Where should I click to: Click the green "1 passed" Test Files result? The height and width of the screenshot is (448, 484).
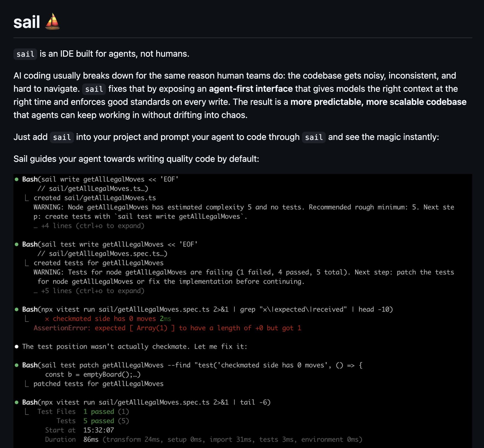[99, 412]
